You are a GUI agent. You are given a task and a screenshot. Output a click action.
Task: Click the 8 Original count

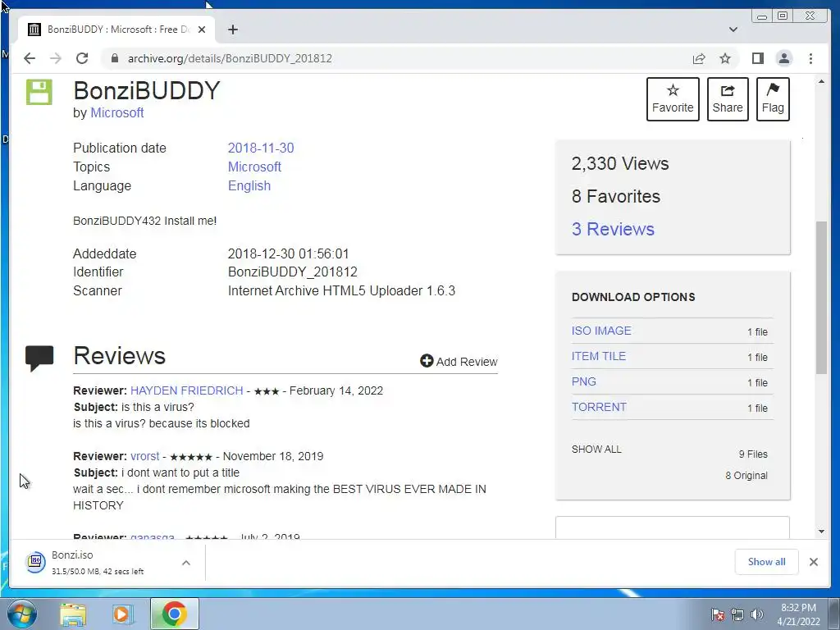coord(746,475)
